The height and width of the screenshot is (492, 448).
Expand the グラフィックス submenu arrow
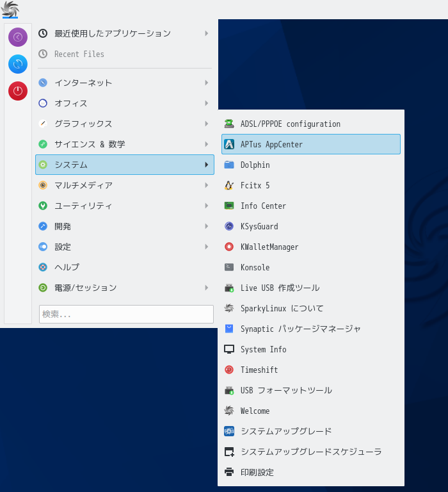tap(206, 124)
